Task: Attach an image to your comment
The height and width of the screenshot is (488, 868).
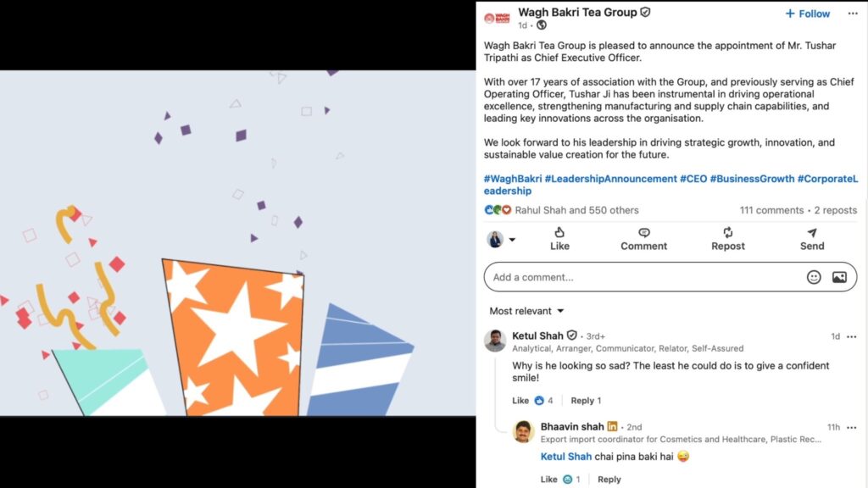Action: pyautogui.click(x=839, y=277)
